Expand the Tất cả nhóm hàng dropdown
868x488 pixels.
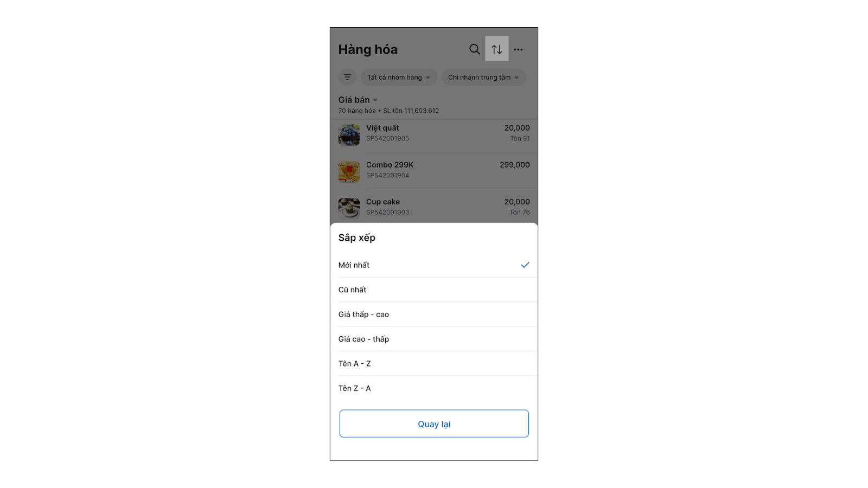(398, 78)
